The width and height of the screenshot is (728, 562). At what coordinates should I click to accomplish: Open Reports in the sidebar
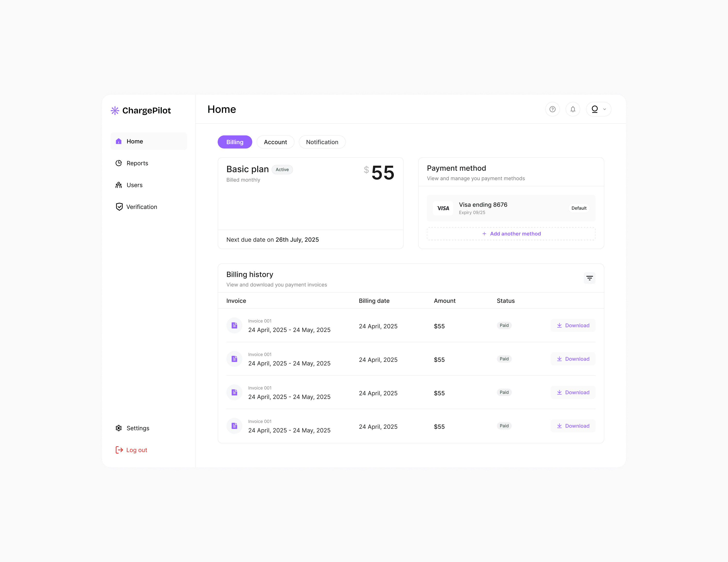pyautogui.click(x=137, y=163)
